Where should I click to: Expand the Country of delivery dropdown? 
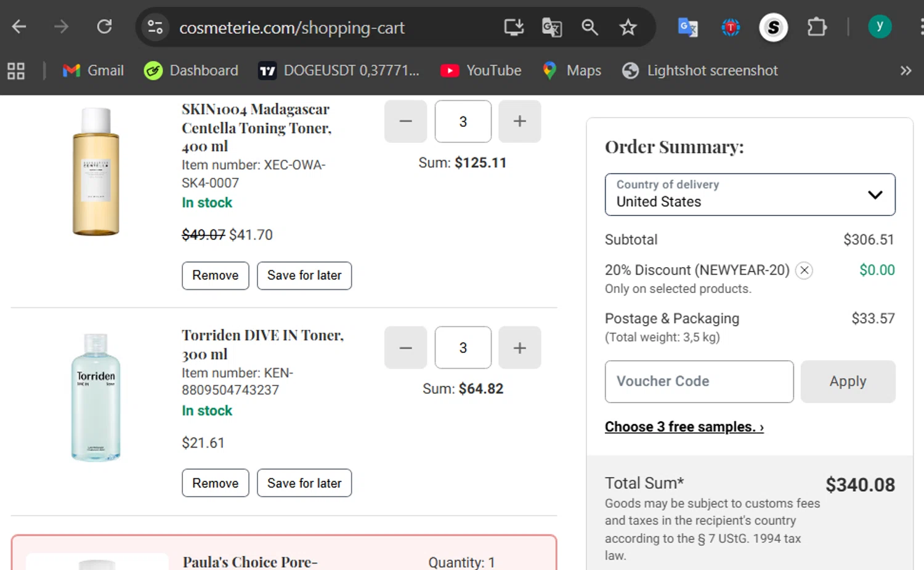tap(750, 195)
